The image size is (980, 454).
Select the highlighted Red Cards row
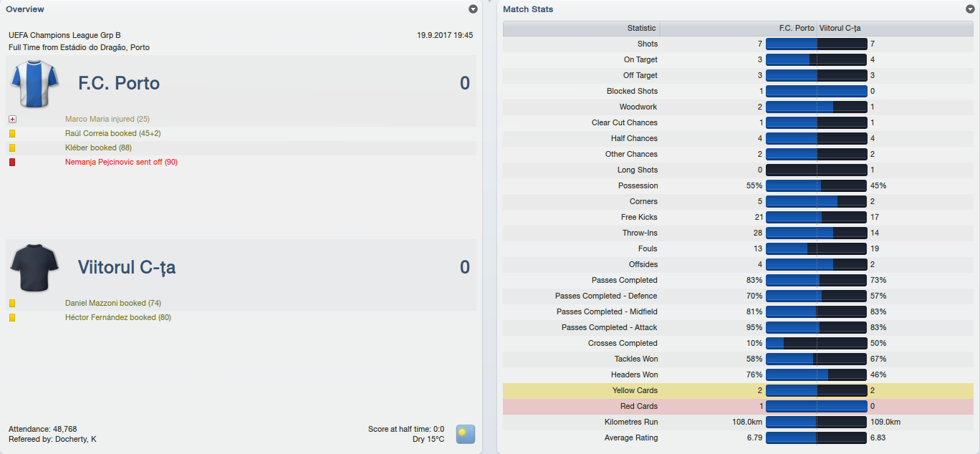[739, 407]
